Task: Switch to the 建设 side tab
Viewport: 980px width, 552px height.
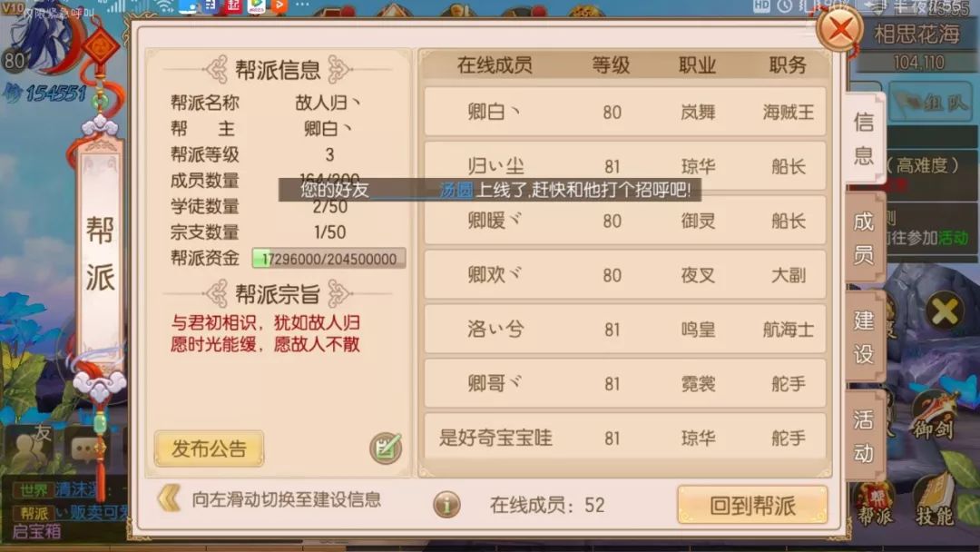Action: [865, 336]
